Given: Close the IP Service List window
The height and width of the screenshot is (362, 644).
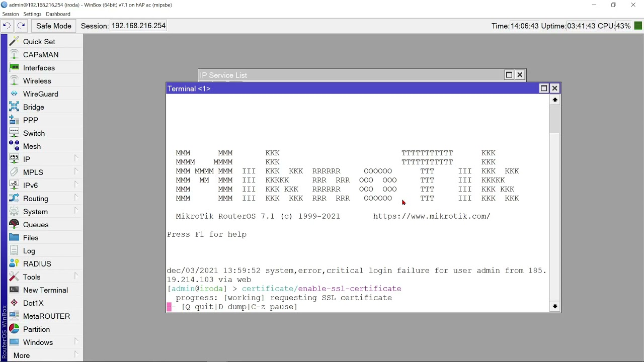Looking at the screenshot, I should coord(520,75).
